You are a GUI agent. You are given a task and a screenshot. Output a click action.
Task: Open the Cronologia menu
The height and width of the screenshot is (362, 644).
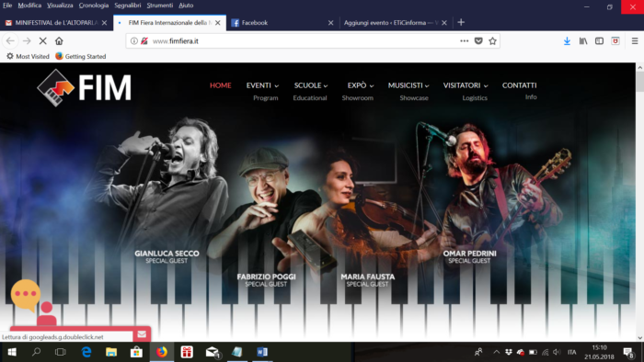click(x=94, y=6)
